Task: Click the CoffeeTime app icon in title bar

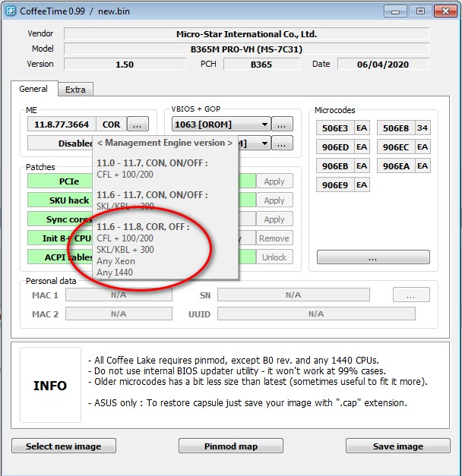Action: (x=11, y=11)
